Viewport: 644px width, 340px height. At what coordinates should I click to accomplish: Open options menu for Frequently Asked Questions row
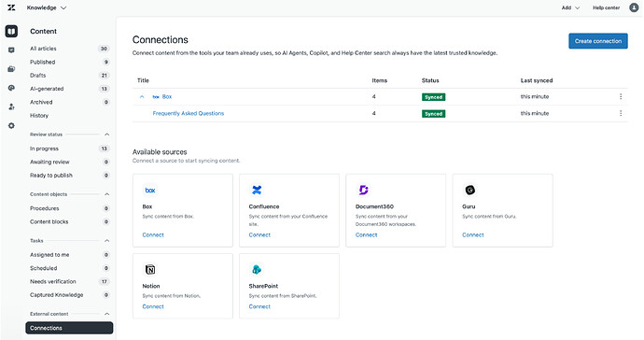621,113
